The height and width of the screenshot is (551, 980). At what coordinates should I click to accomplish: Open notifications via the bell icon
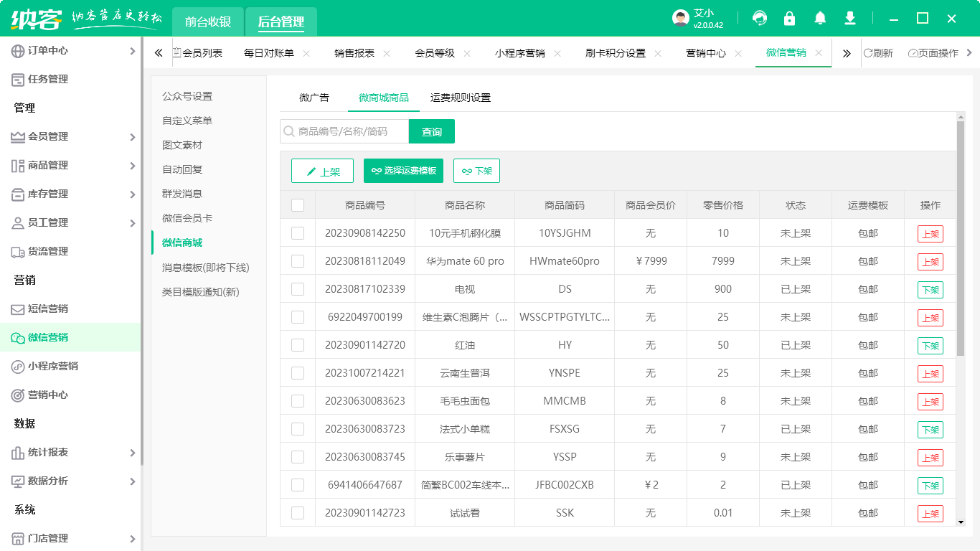pos(819,17)
